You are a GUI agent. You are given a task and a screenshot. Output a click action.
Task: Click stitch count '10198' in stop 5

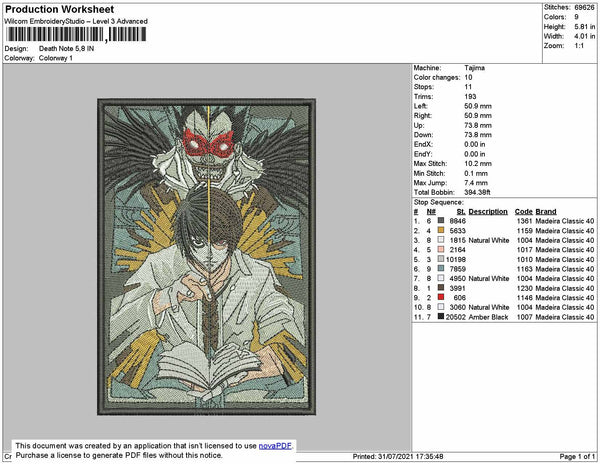[x=455, y=259]
